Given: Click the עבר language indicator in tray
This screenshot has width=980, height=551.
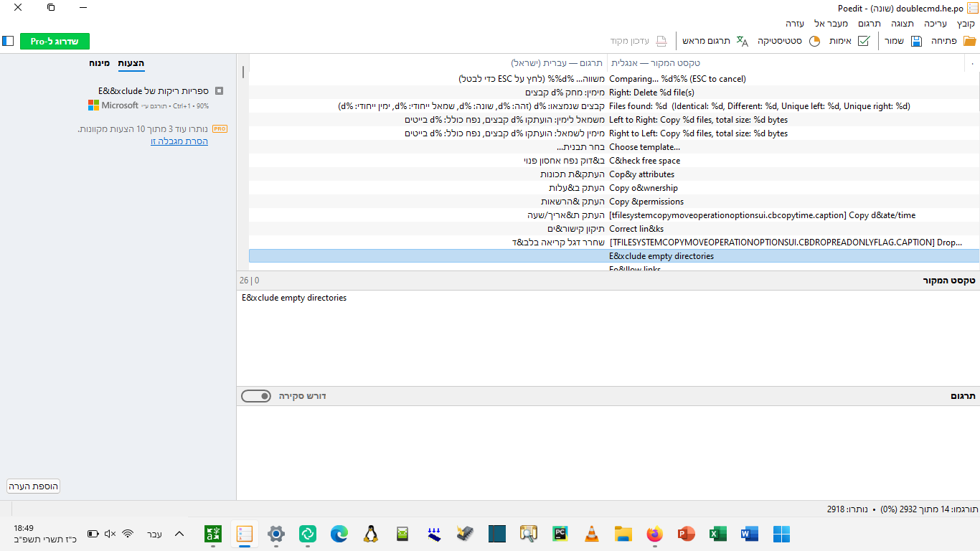Looking at the screenshot, I should click(155, 534).
